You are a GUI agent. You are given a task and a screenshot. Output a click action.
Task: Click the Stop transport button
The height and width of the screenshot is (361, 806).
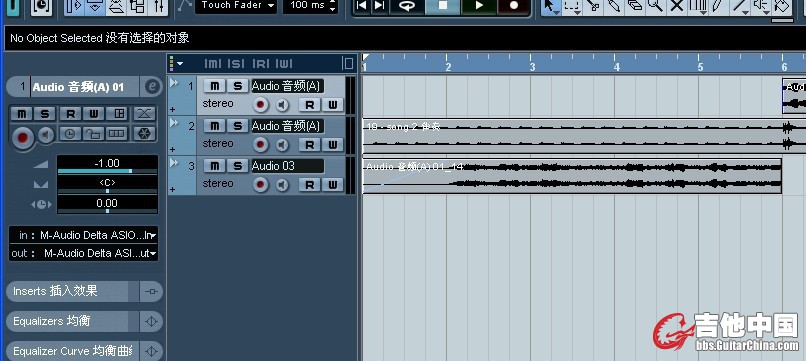443,6
